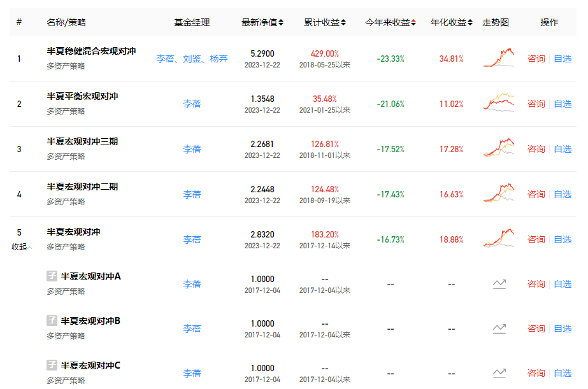Image resolution: width=588 pixels, height=389 pixels.
Task: Select cumulative return 429.00%
Action: point(325,53)
